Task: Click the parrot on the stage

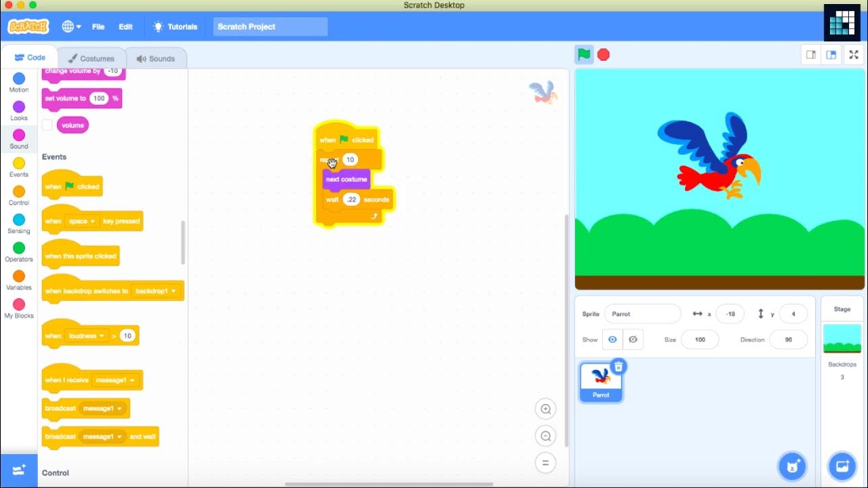Action: pos(710,157)
